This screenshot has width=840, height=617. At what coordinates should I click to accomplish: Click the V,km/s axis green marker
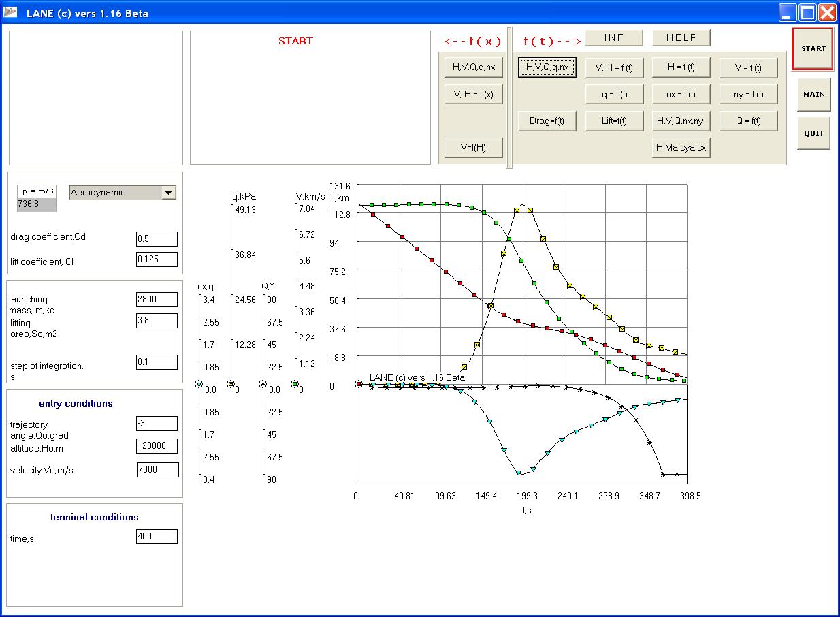pyautogui.click(x=295, y=384)
